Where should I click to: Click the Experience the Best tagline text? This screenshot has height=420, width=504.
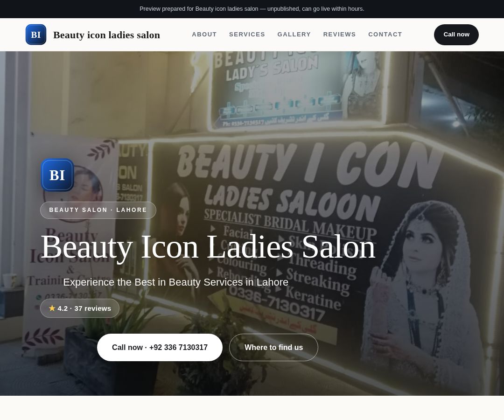(175, 282)
